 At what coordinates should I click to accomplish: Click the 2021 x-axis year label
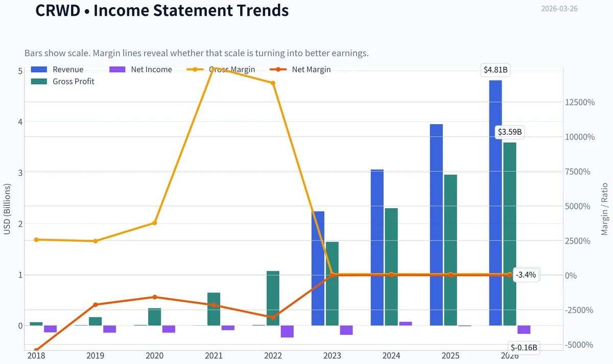point(214,356)
